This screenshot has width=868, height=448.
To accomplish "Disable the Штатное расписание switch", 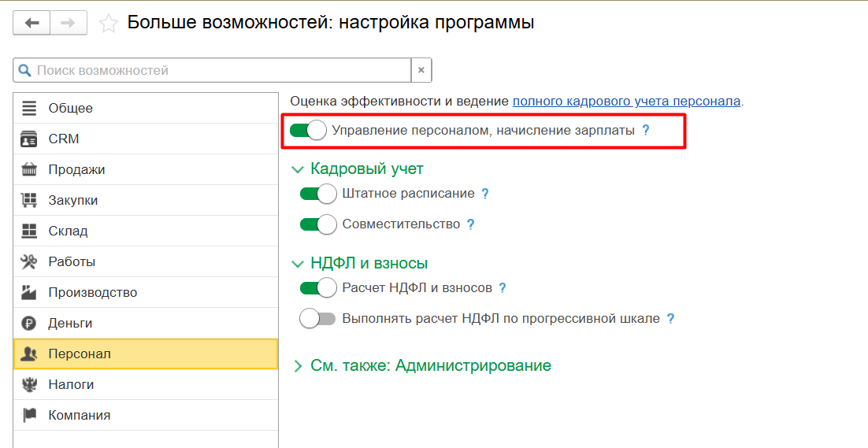I will click(318, 194).
